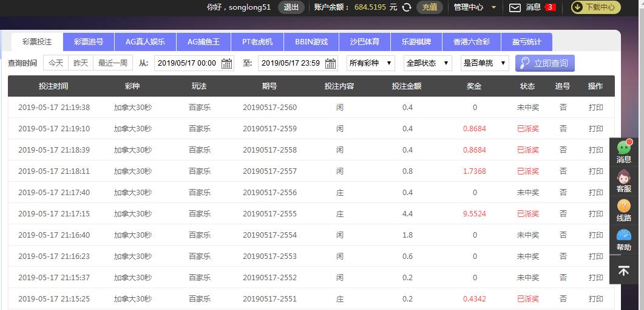Expand the 所有彩种 lottery type dropdown
Image resolution: width=644 pixels, height=310 pixels.
coord(371,63)
